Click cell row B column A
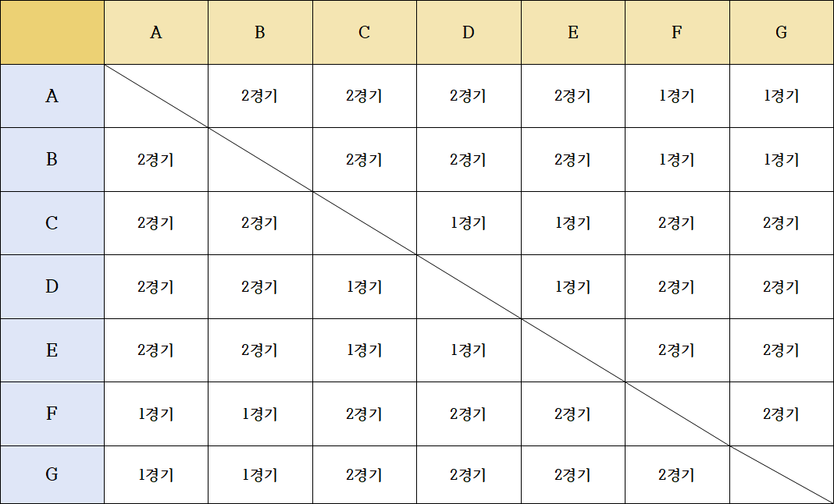Screen dimensions: 834x504 (156, 159)
